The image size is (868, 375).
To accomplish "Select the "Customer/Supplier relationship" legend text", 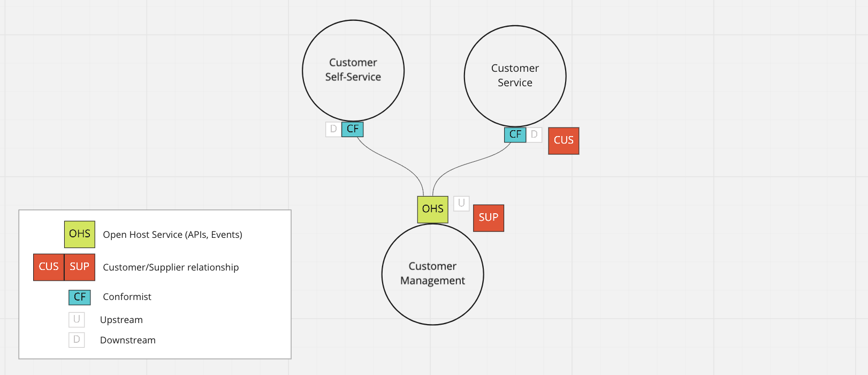I will click(171, 267).
